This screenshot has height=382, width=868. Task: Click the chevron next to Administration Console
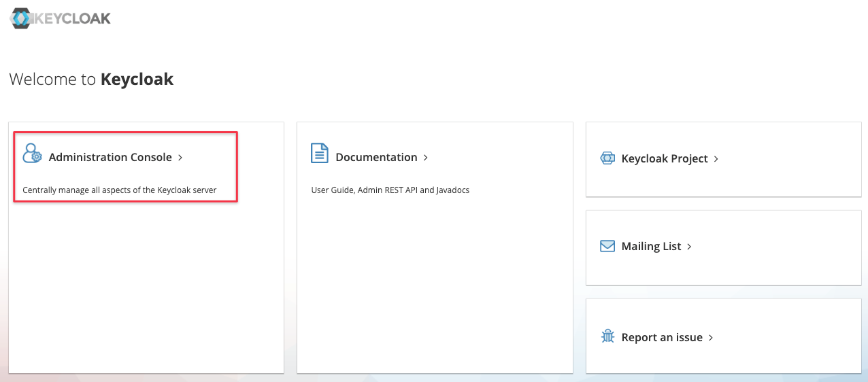pyautogui.click(x=180, y=158)
